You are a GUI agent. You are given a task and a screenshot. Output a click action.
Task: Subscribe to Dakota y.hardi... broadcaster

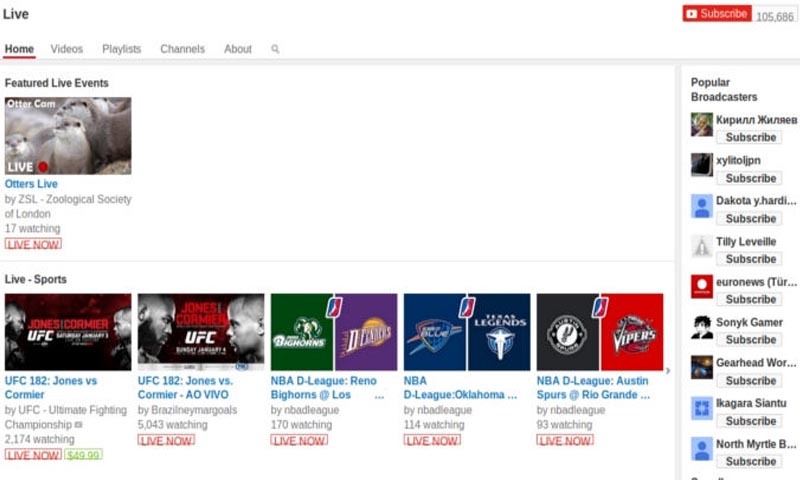[750, 218]
